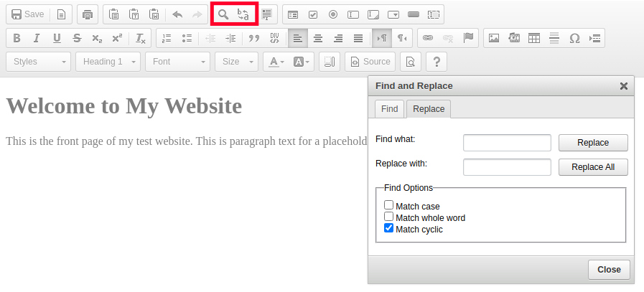Insert a bulleted list
This screenshot has width=644, height=292.
(187, 38)
